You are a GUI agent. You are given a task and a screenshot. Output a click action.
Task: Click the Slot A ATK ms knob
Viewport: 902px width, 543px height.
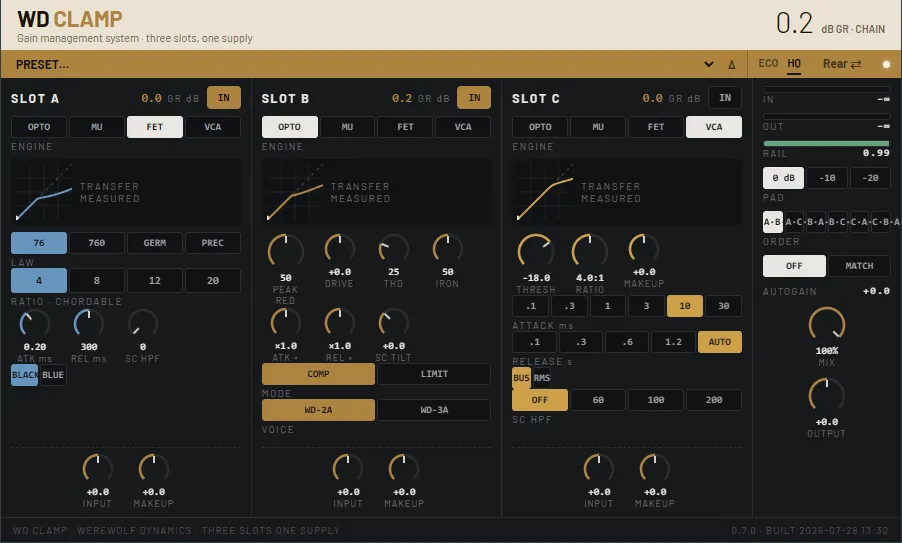point(35,324)
